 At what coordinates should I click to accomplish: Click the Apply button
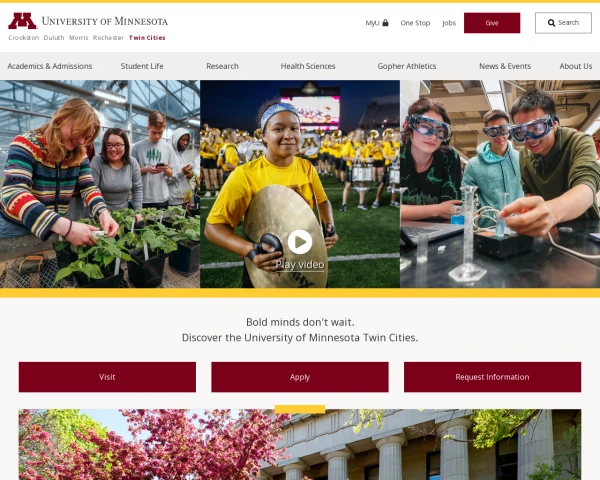point(300,377)
